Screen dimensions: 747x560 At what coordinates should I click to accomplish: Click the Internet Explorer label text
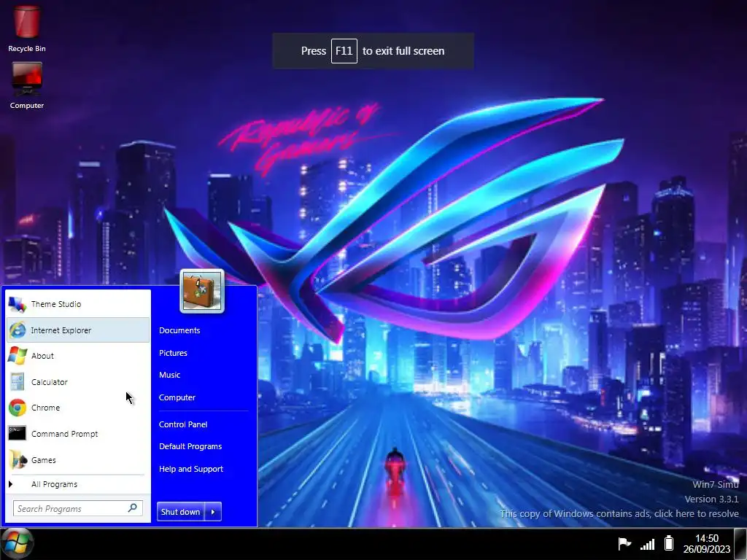[x=61, y=330]
